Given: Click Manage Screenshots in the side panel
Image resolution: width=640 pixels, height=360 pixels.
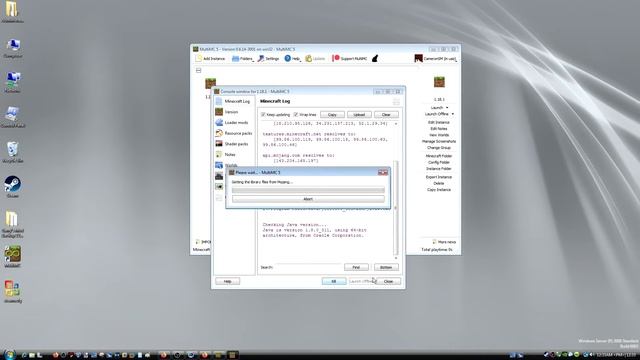Looking at the screenshot, I should pyautogui.click(x=439, y=141).
